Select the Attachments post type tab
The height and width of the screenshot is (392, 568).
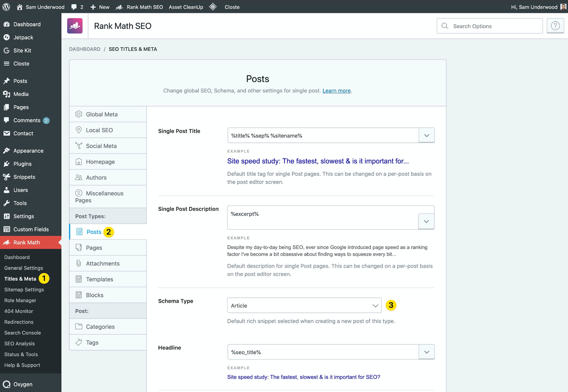[108, 263]
